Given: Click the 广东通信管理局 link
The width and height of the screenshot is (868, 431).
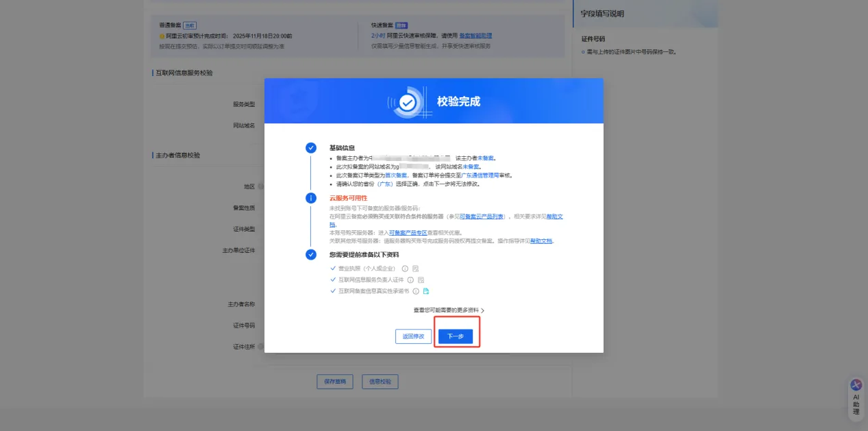Looking at the screenshot, I should click(x=480, y=175).
